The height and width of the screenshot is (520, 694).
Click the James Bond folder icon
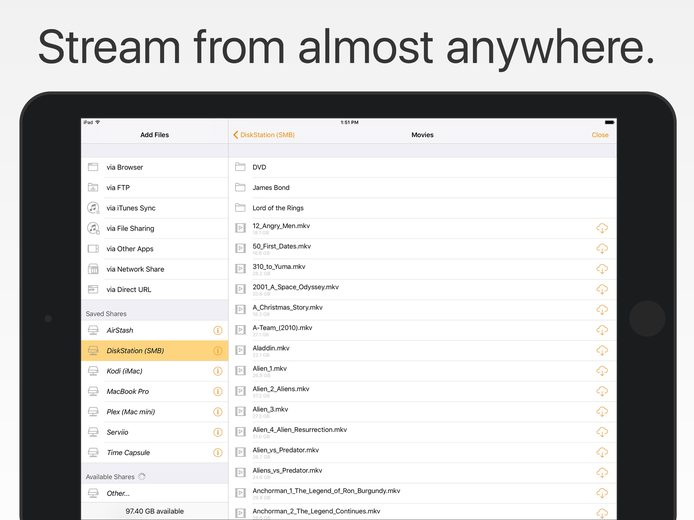(240, 187)
